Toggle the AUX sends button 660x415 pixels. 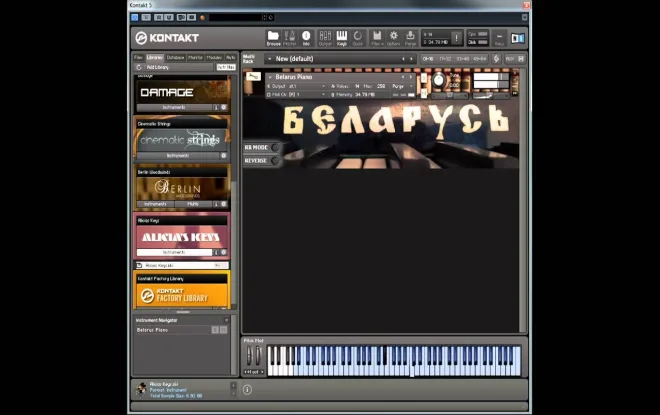[x=509, y=59]
